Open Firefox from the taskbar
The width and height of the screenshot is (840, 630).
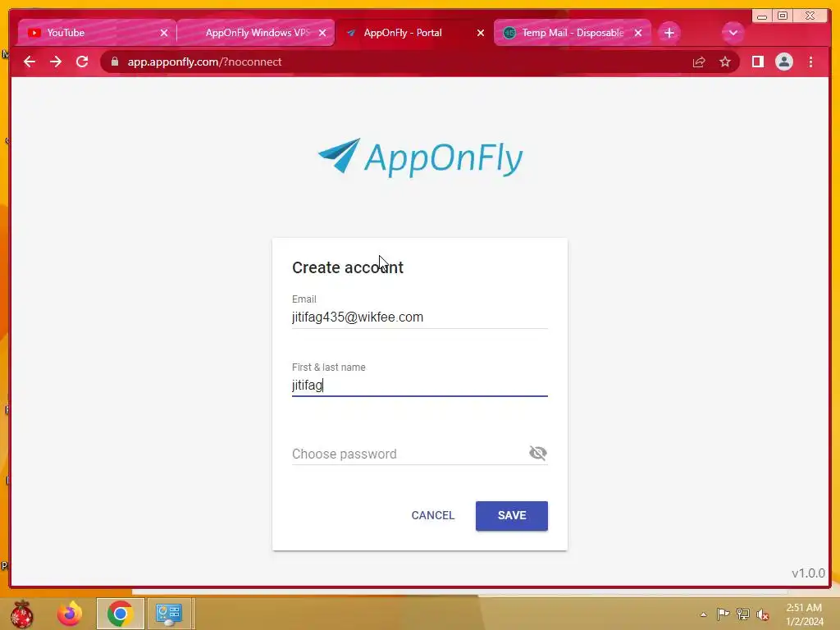[x=70, y=614]
